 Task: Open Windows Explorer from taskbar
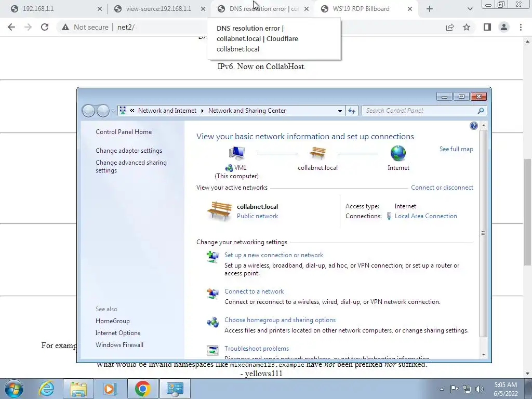[78, 389]
